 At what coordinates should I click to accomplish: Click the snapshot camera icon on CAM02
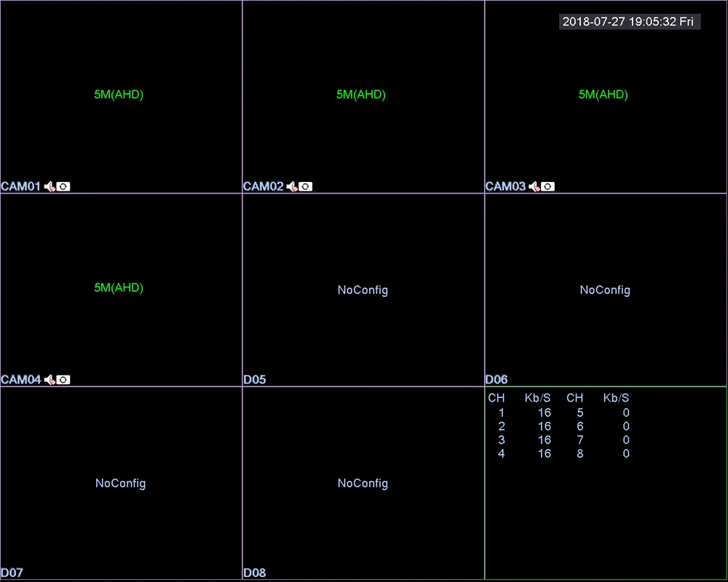point(306,186)
